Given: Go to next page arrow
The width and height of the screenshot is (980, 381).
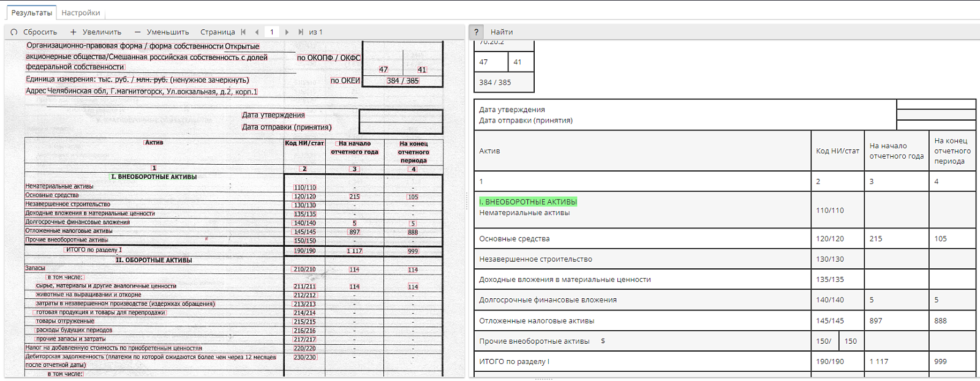Looking at the screenshot, I should pos(287,32).
